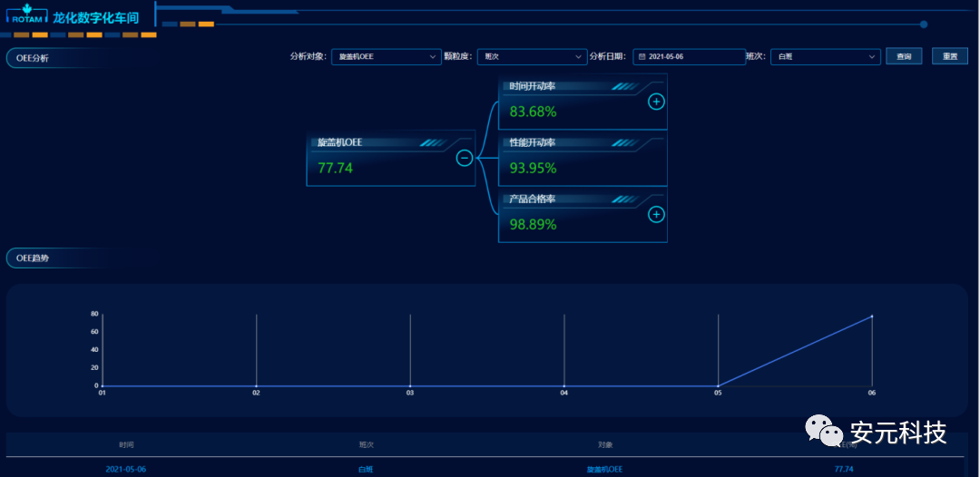Viewport: 980px width, 477px height.
Task: Collapse the 旋盖机OEE node with minus icon
Action: pyautogui.click(x=464, y=158)
